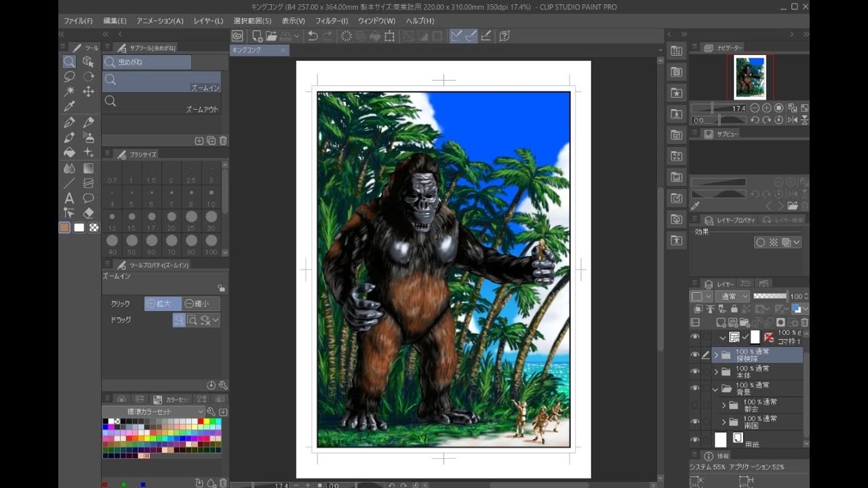The image size is (868, 488).
Task: Select the Auto Select magic wand tool
Action: 69,91
